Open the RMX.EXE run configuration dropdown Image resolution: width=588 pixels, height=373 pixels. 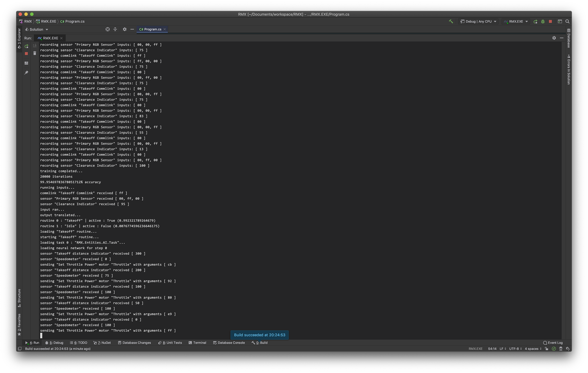pyautogui.click(x=516, y=22)
